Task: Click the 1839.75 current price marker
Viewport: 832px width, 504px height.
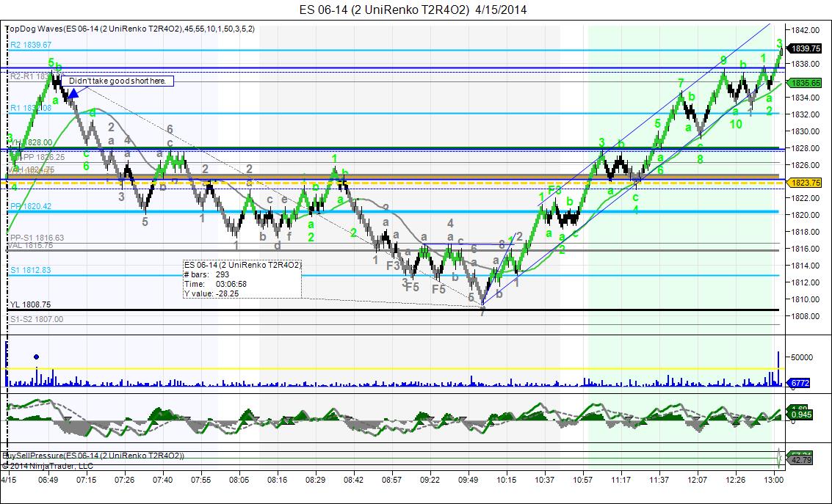Action: (x=806, y=48)
